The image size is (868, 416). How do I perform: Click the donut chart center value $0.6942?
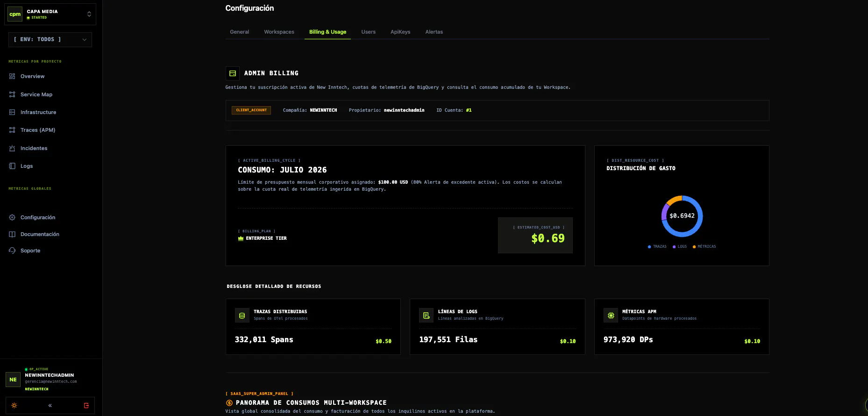click(682, 216)
